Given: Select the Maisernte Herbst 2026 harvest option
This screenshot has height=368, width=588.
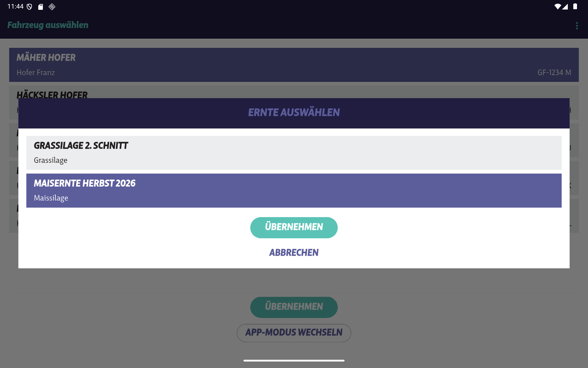Looking at the screenshot, I should pos(294,190).
